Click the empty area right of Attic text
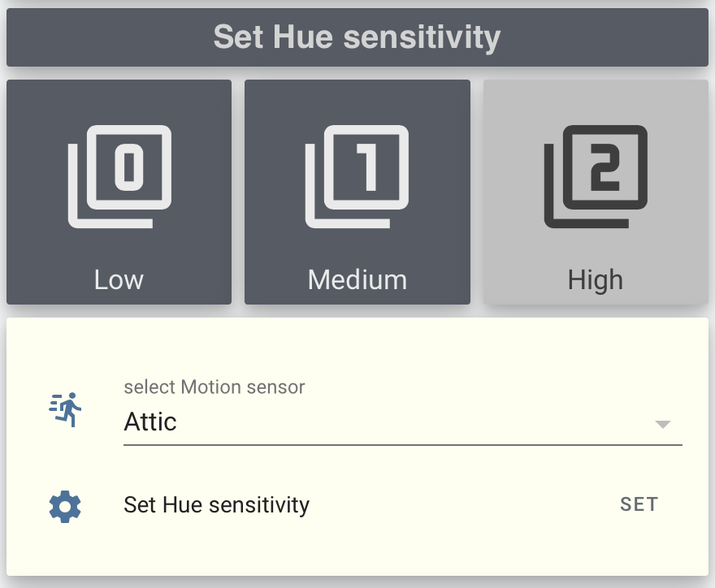 (406, 422)
